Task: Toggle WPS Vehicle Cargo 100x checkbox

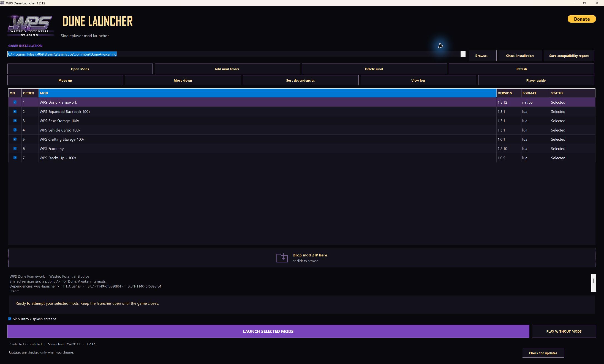Action: [x=15, y=130]
